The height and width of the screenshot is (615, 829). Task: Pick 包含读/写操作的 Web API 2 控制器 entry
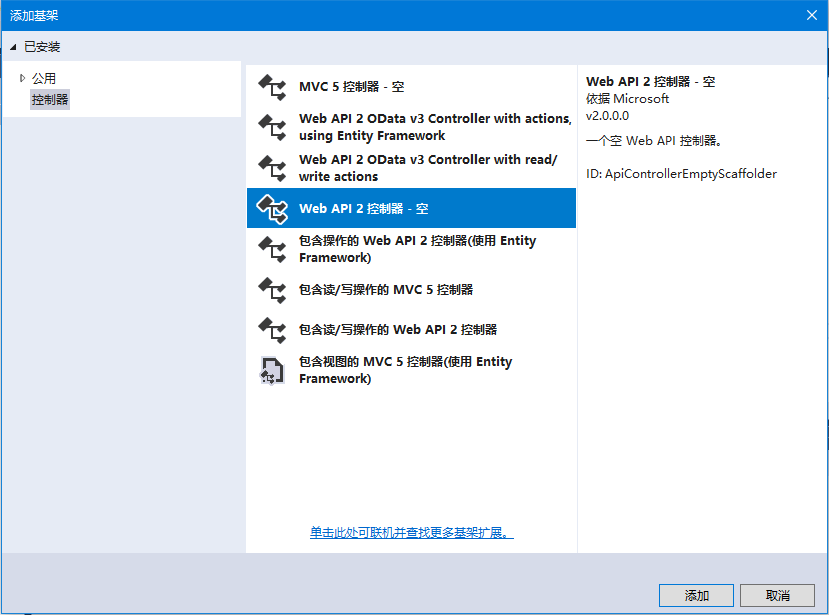[x=398, y=329]
